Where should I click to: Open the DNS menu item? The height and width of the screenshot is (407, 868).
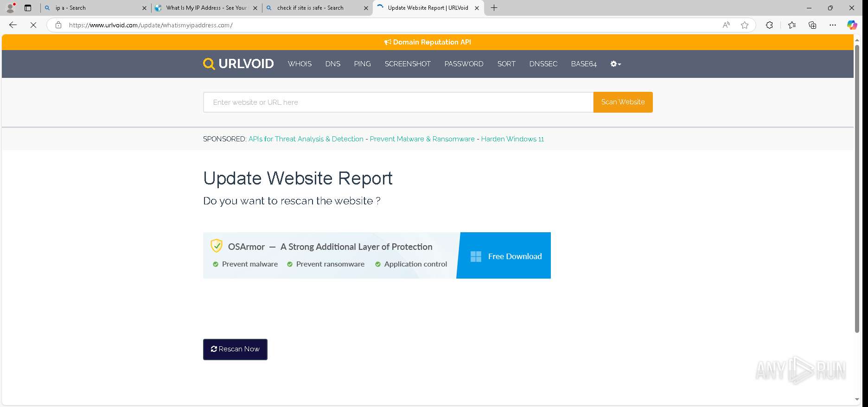[x=332, y=64]
